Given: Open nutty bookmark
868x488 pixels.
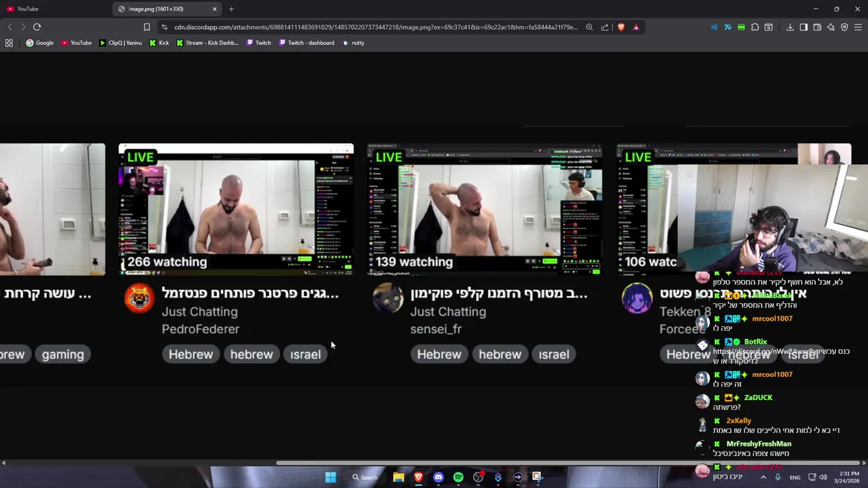Looking at the screenshot, I should click(x=353, y=43).
